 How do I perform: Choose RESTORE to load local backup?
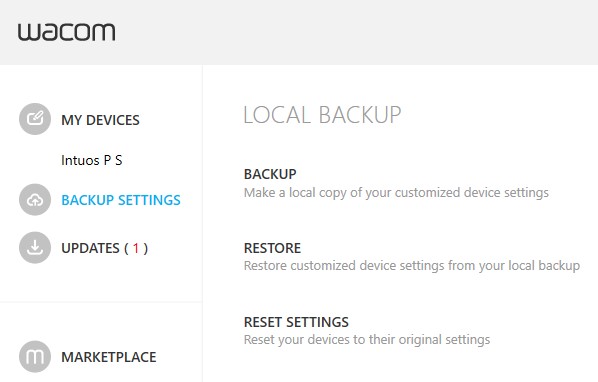coord(272,248)
